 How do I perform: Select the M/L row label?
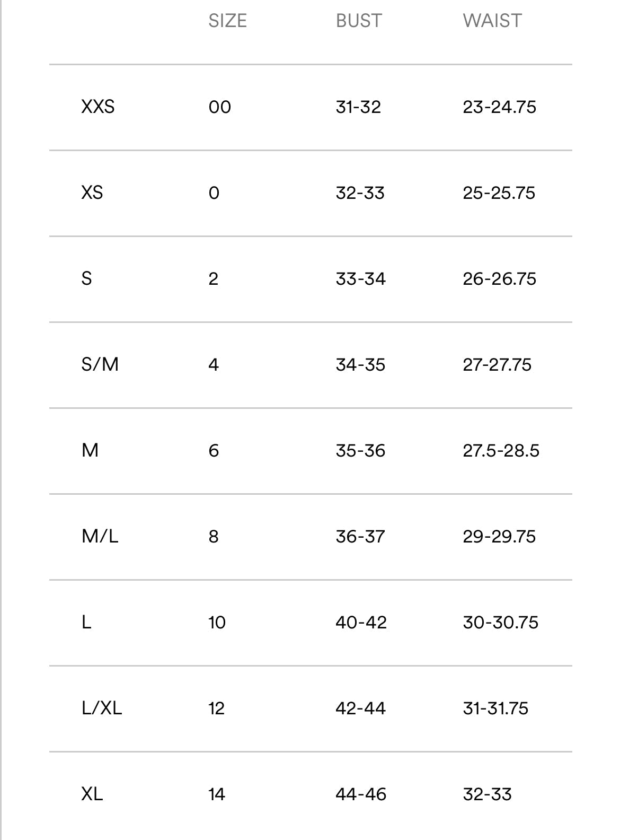coord(100,536)
